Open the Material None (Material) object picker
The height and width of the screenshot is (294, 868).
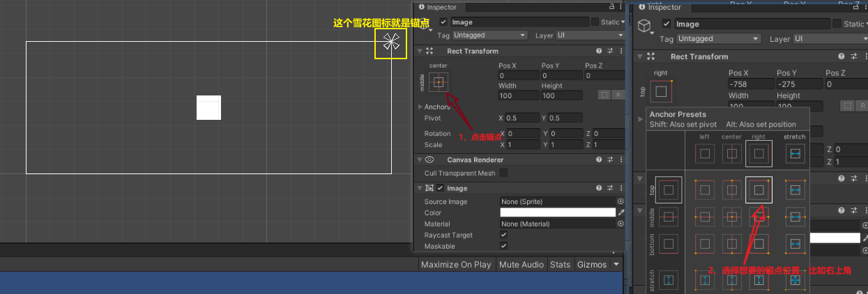point(620,224)
